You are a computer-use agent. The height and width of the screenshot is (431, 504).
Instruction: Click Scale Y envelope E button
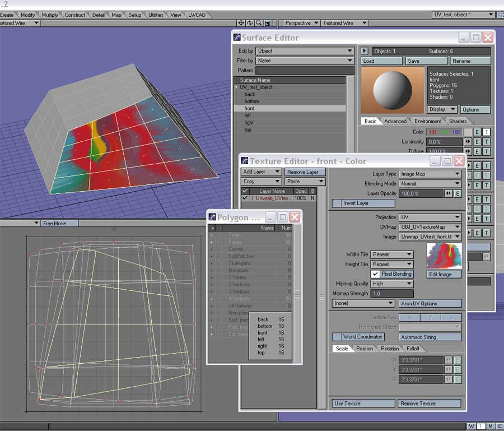(x=458, y=369)
